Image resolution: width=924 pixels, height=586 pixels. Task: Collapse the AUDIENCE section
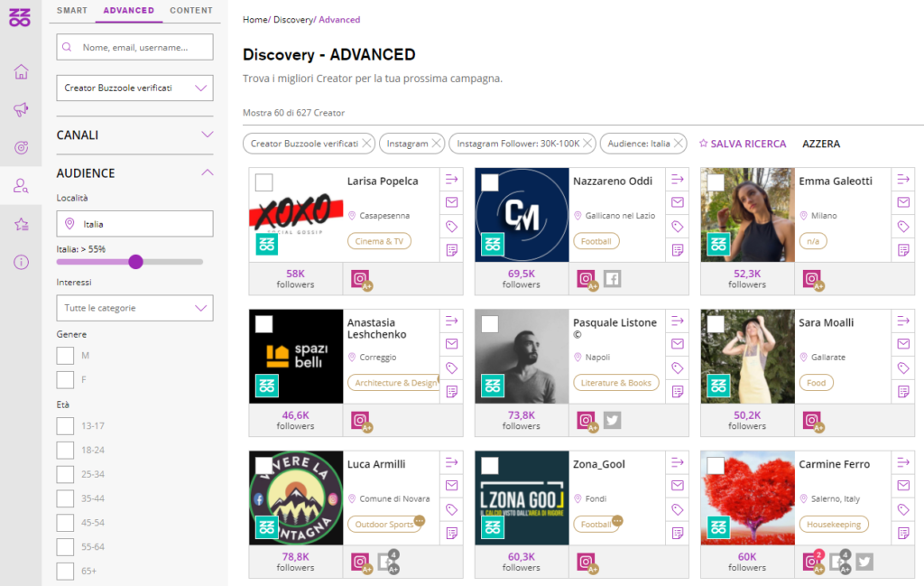click(x=135, y=172)
